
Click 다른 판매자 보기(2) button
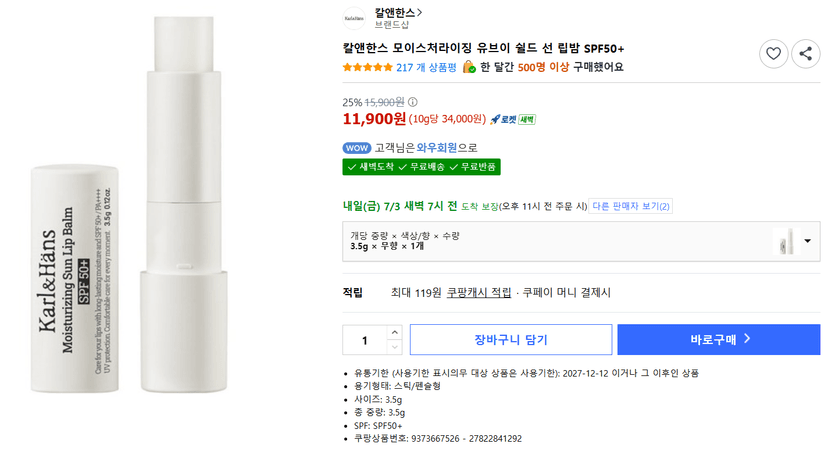click(x=631, y=206)
